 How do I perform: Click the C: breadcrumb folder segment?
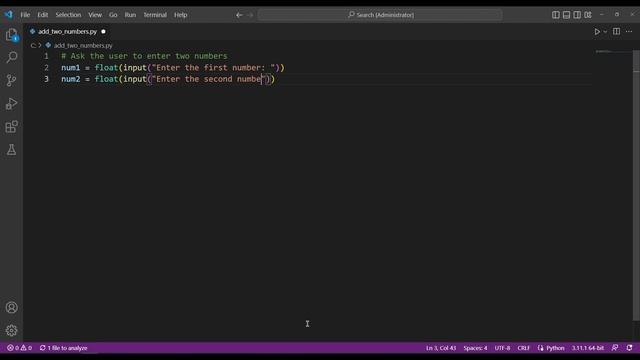33,45
